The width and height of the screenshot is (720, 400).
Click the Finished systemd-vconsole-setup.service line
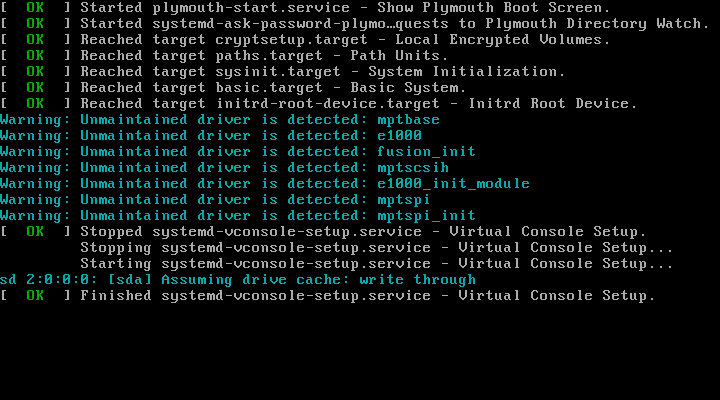pos(365,296)
